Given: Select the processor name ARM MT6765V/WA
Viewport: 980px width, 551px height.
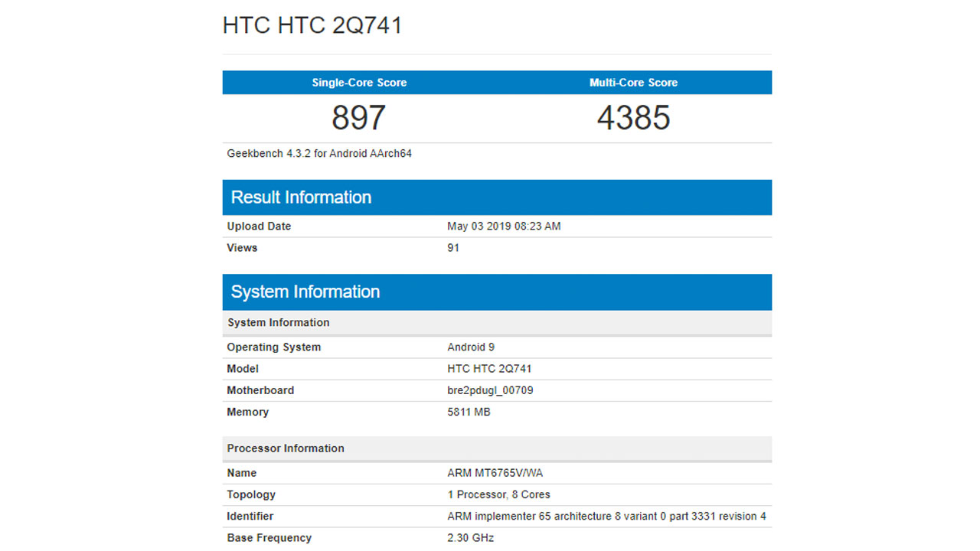Looking at the screenshot, I should pos(495,473).
